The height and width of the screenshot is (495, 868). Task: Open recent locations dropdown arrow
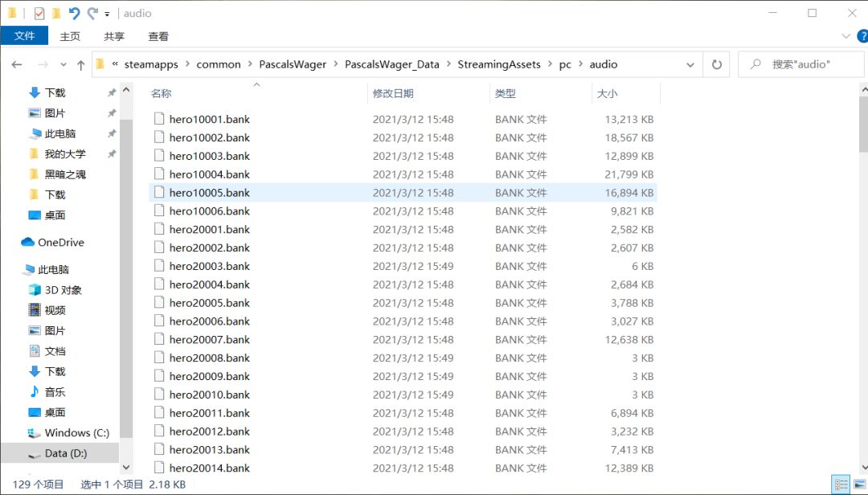[x=63, y=65]
